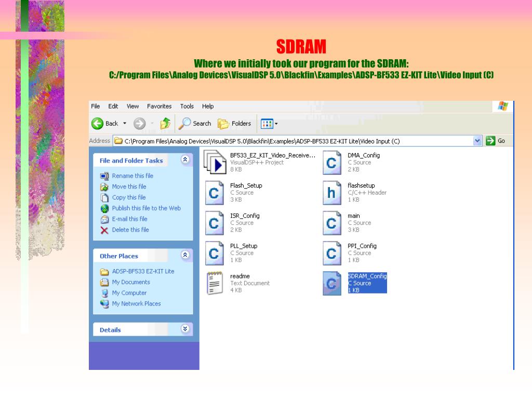This screenshot has height=399, width=532.
Task: Select the PPI_Config C source icon
Action: click(332, 253)
